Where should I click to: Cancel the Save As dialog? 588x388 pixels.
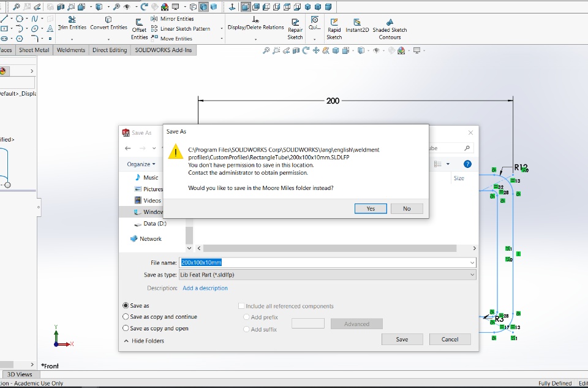[x=450, y=339]
